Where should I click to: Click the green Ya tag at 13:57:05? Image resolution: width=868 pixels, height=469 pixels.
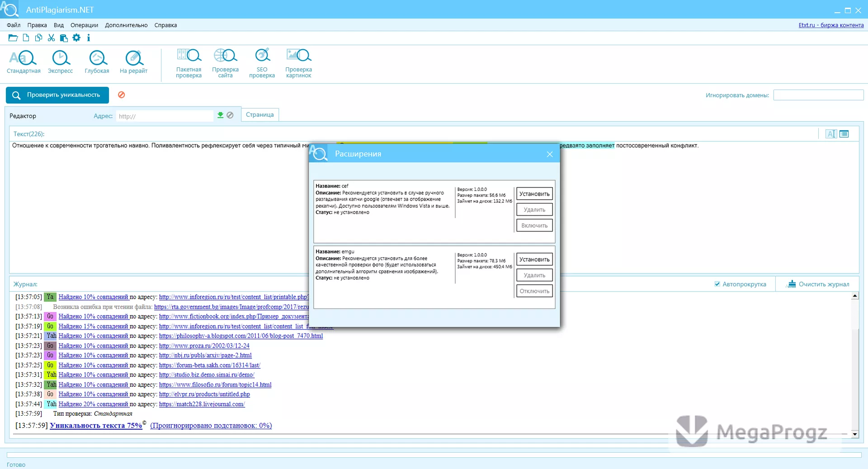50,297
